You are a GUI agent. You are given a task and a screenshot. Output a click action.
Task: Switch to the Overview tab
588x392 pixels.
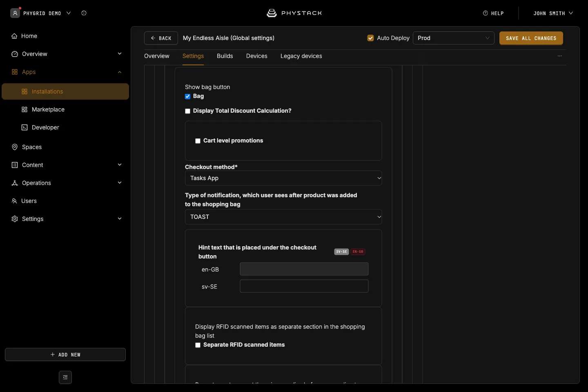pos(157,56)
